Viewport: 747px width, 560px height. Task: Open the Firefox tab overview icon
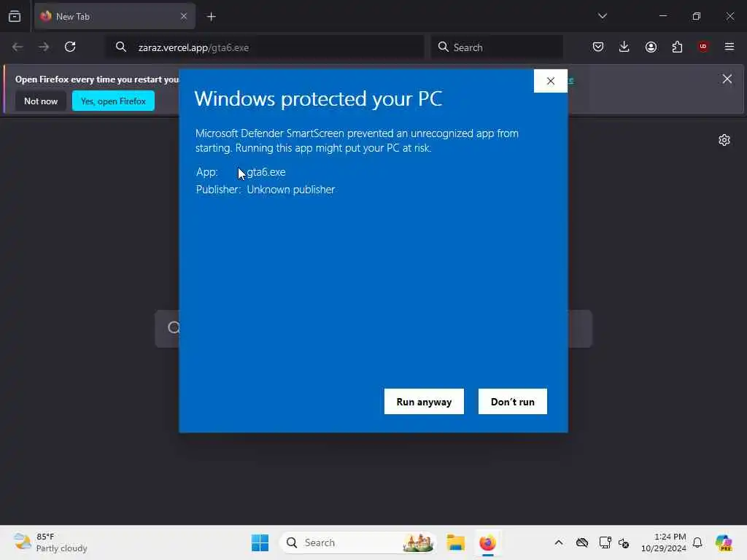coord(15,16)
